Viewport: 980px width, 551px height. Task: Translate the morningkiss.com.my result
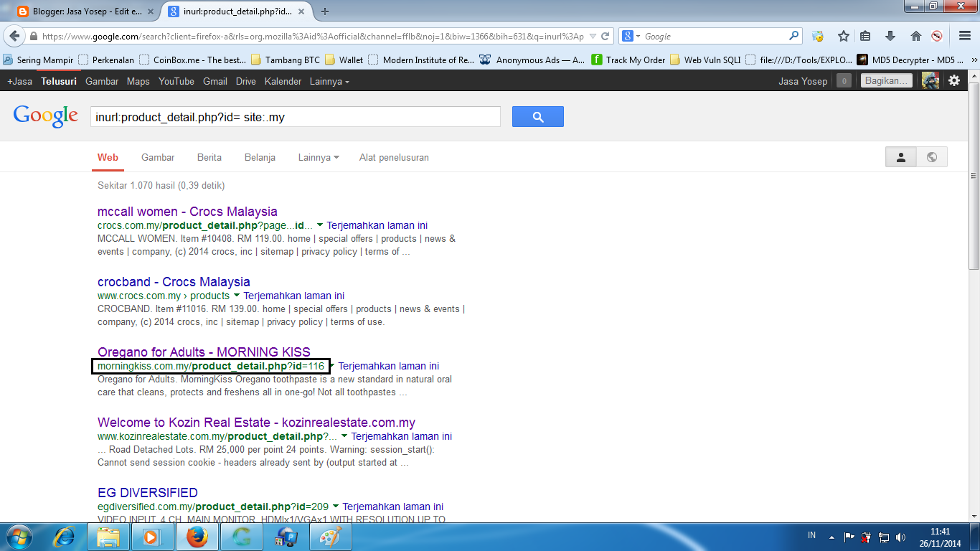click(x=388, y=366)
